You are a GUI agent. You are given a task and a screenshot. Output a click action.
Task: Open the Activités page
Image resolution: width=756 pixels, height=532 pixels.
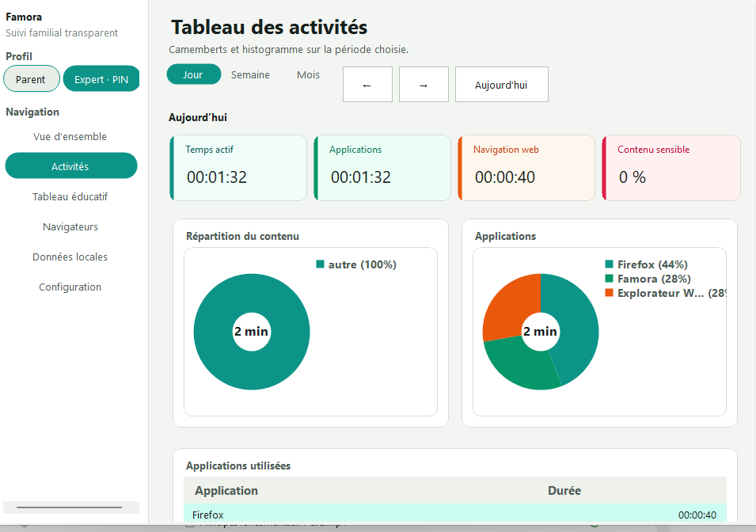click(x=70, y=166)
